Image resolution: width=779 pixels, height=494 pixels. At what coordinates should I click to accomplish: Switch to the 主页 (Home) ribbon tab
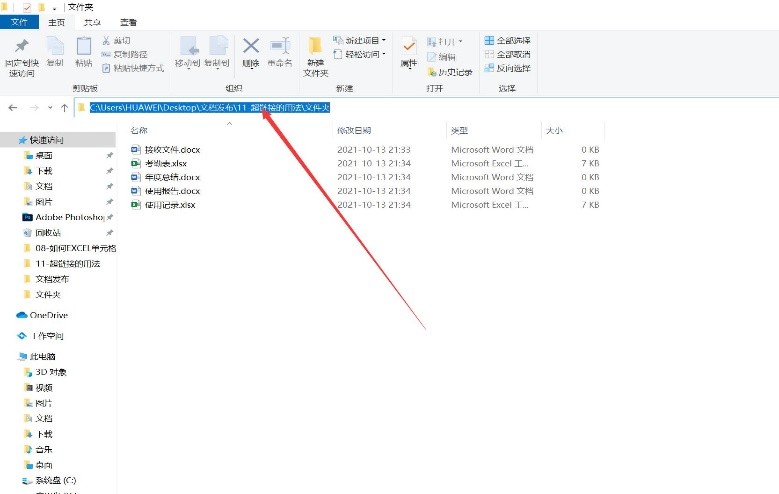coord(56,22)
